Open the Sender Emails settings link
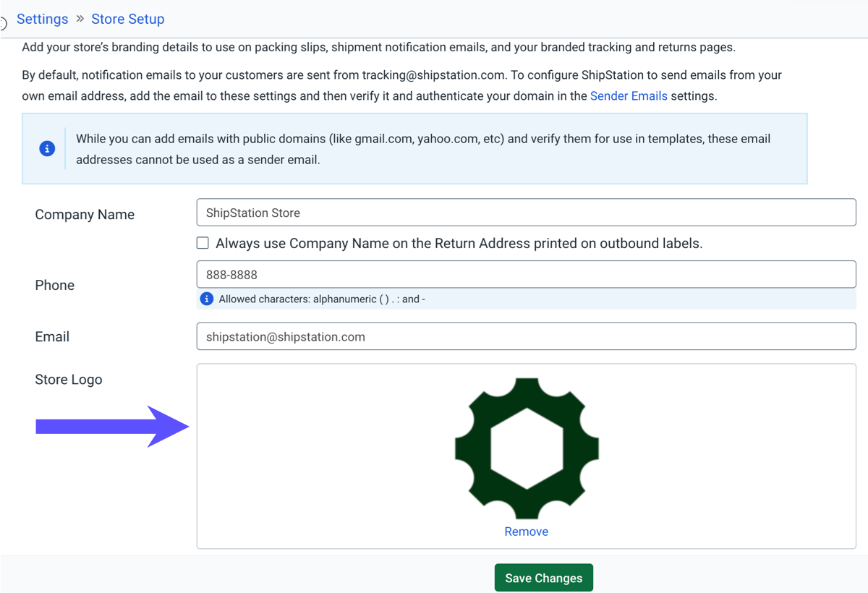 coord(629,95)
